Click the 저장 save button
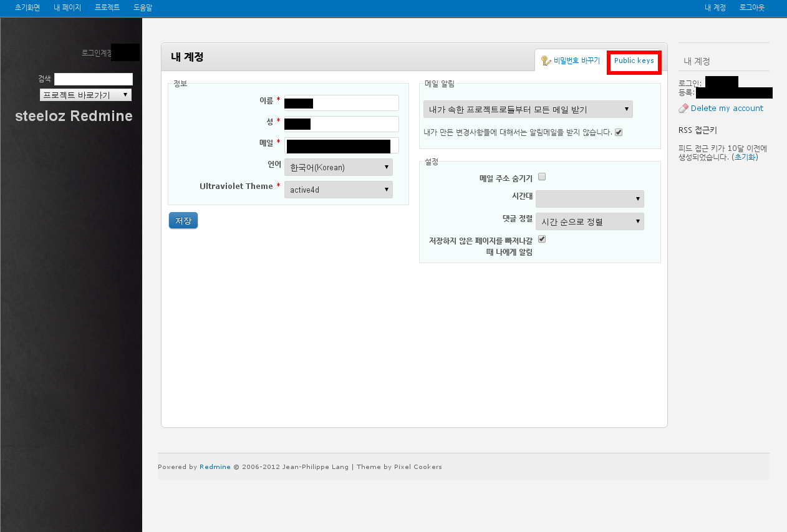The width and height of the screenshot is (787, 532). point(183,221)
